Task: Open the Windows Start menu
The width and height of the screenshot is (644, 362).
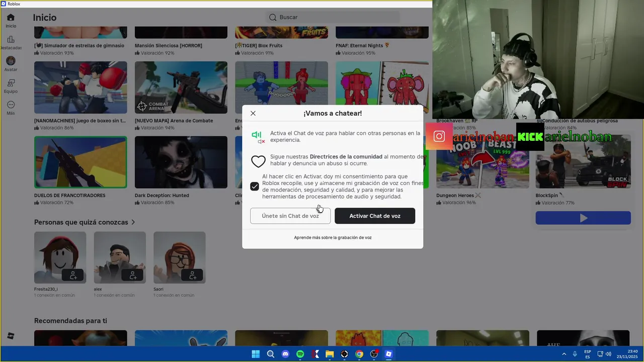Action: click(x=256, y=354)
